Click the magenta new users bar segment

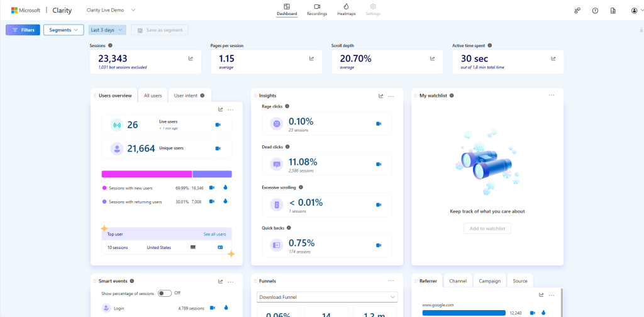tap(147, 174)
